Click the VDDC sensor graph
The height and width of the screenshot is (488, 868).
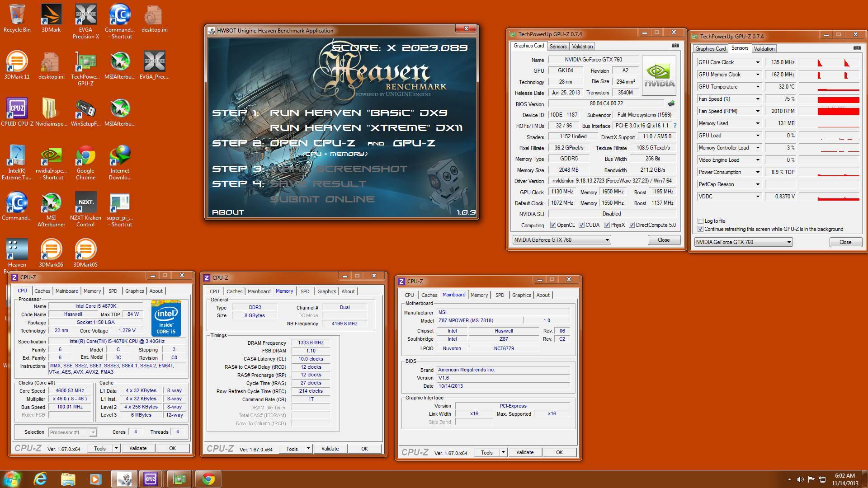click(829, 197)
